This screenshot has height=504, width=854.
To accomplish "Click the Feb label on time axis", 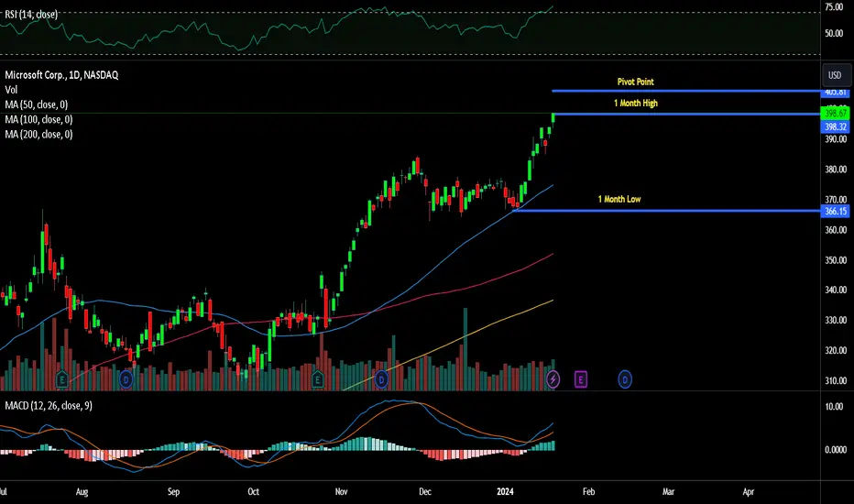I will (589, 491).
